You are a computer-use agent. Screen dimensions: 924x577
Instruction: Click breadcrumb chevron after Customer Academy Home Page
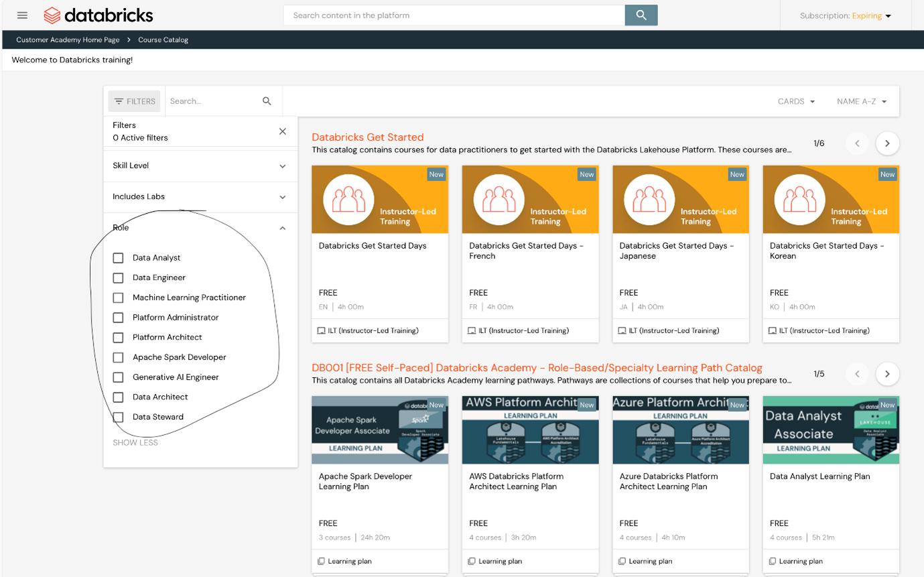[x=129, y=40]
